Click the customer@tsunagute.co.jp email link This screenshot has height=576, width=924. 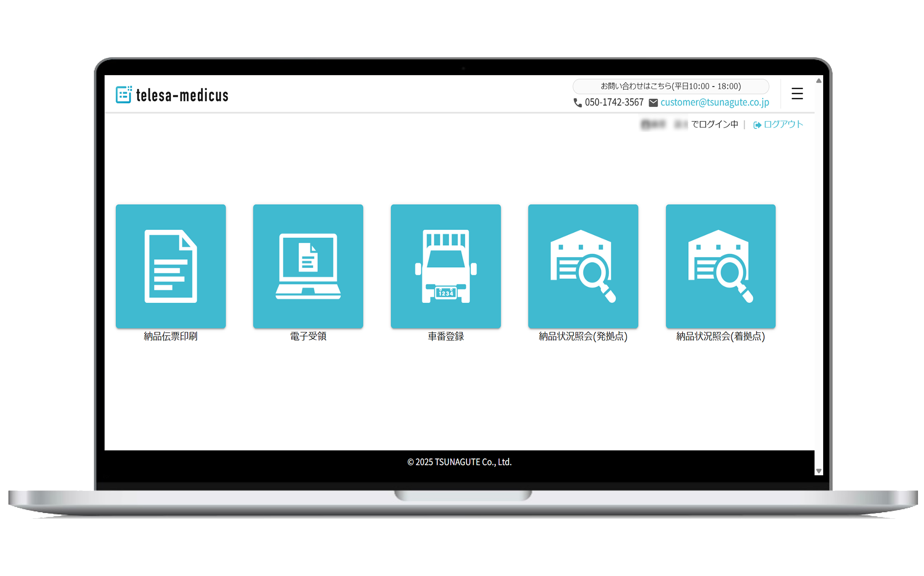point(714,102)
